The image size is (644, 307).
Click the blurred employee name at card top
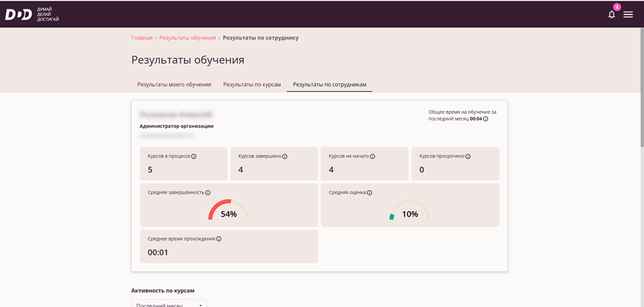click(x=176, y=114)
